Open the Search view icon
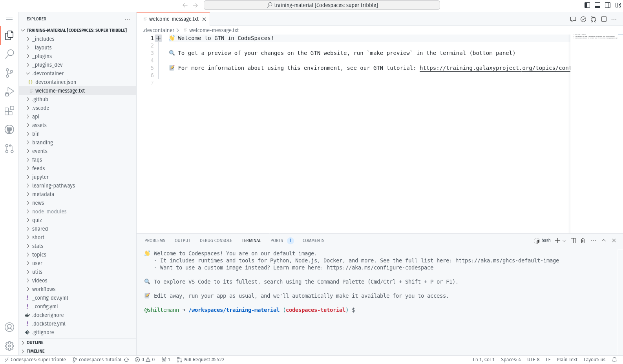The image size is (623, 364). pos(9,54)
